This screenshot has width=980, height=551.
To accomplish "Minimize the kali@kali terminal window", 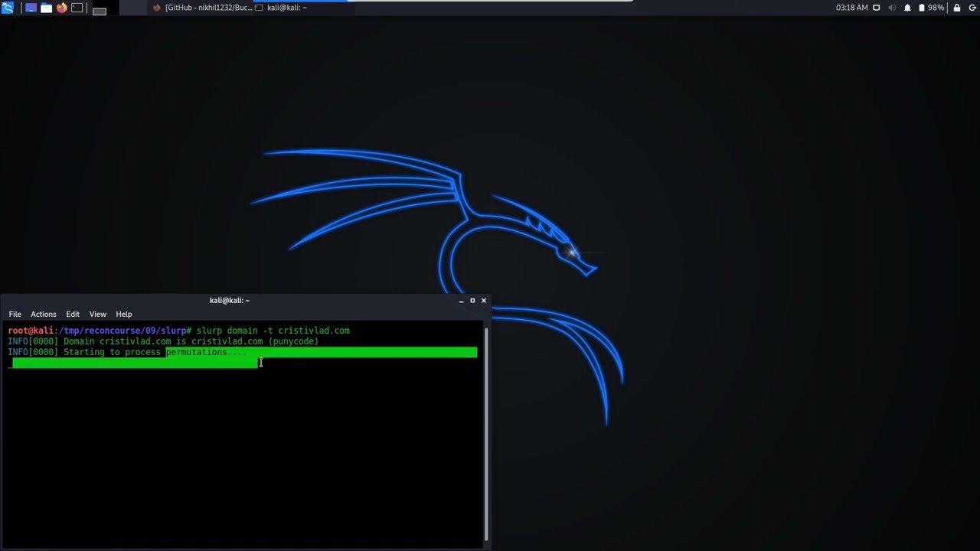I will coord(461,301).
